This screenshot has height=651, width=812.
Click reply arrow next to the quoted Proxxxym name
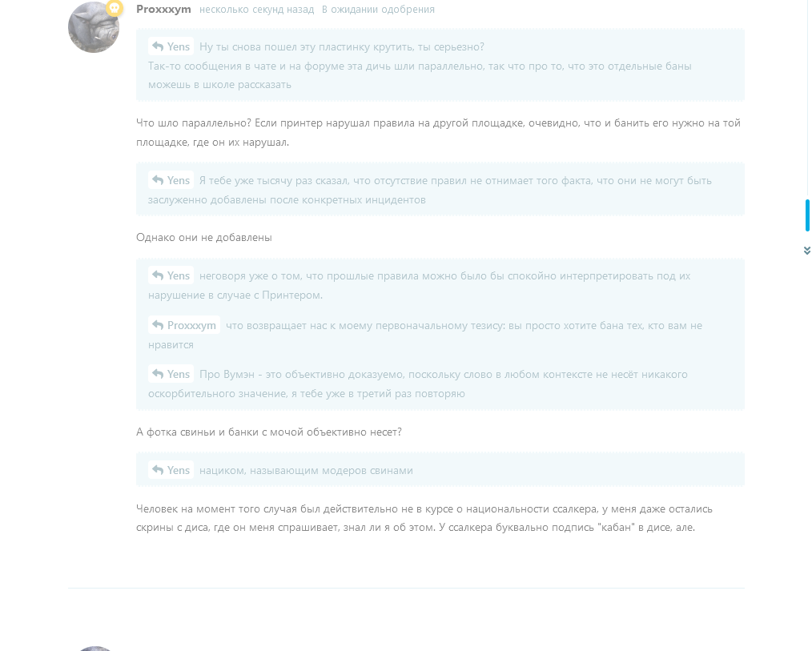tap(158, 325)
